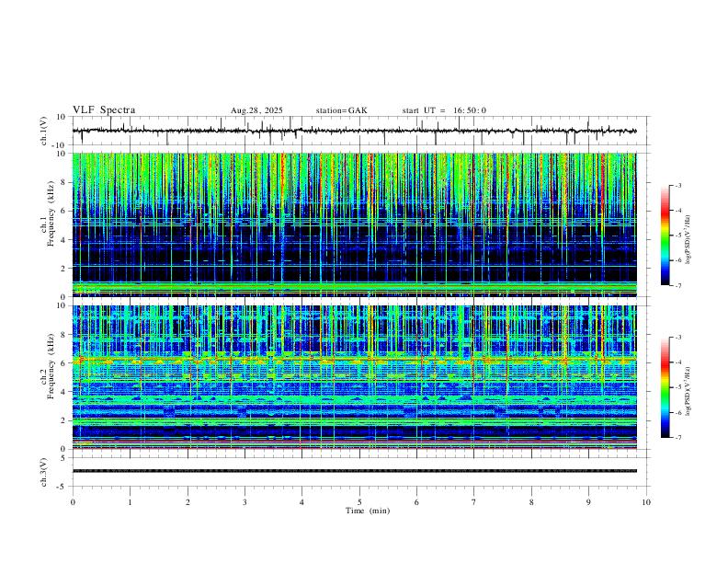
Task: Click the "6" kHz tick on ch.1 spectrogram
Action: (63, 211)
